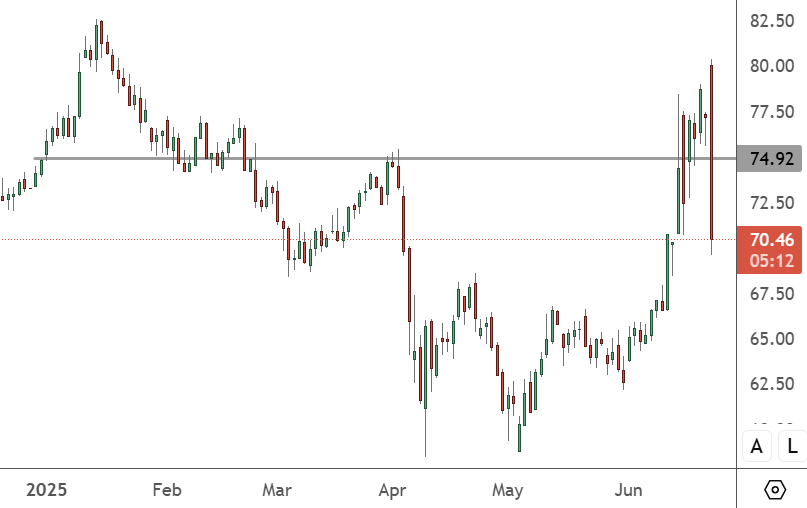Viewport: 807px width, 508px height.
Task: Click the 82.50 price scale label
Action: click(x=771, y=21)
